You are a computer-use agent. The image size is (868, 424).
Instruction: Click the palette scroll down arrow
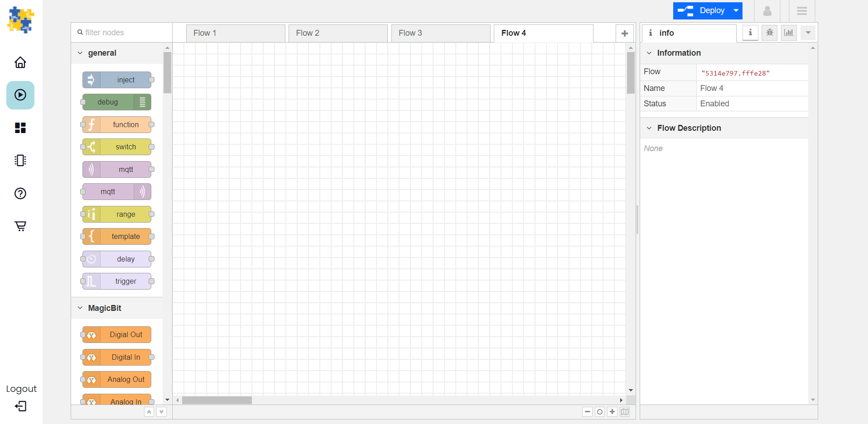(x=167, y=400)
